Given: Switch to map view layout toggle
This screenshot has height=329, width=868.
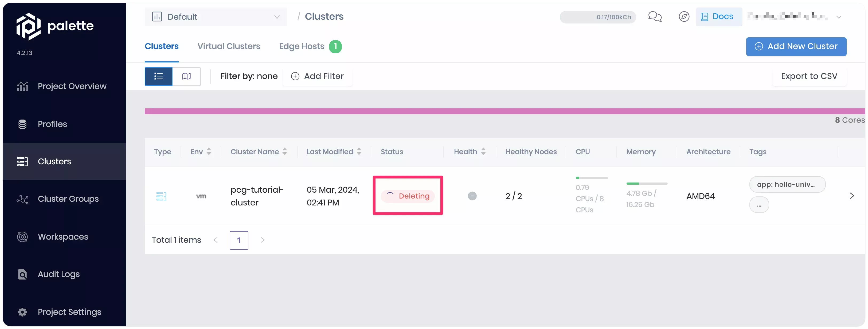Looking at the screenshot, I should pos(187,76).
